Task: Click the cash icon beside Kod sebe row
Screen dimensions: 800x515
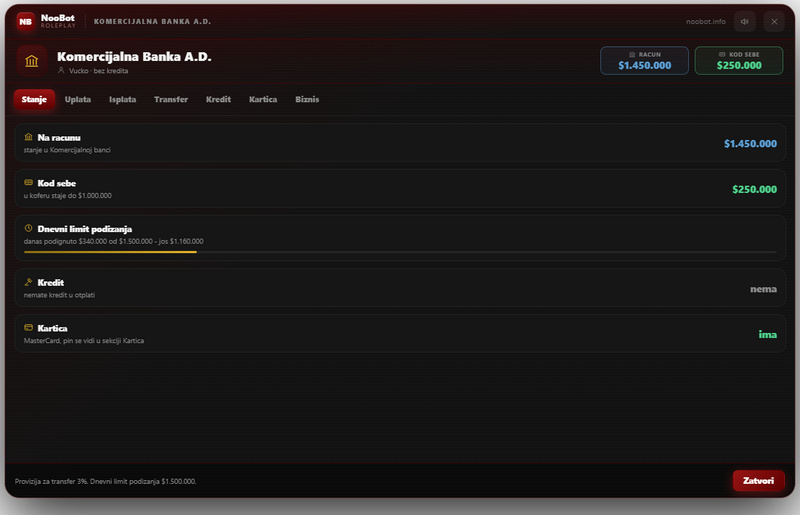Action: (29, 182)
